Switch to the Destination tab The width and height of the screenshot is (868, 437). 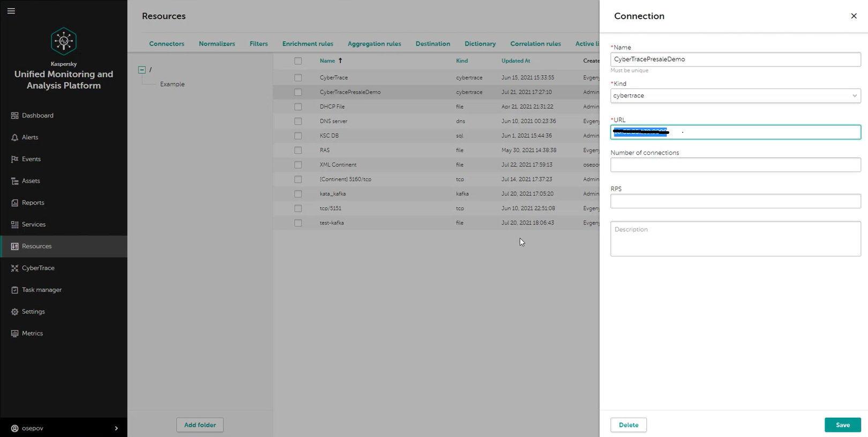(433, 44)
